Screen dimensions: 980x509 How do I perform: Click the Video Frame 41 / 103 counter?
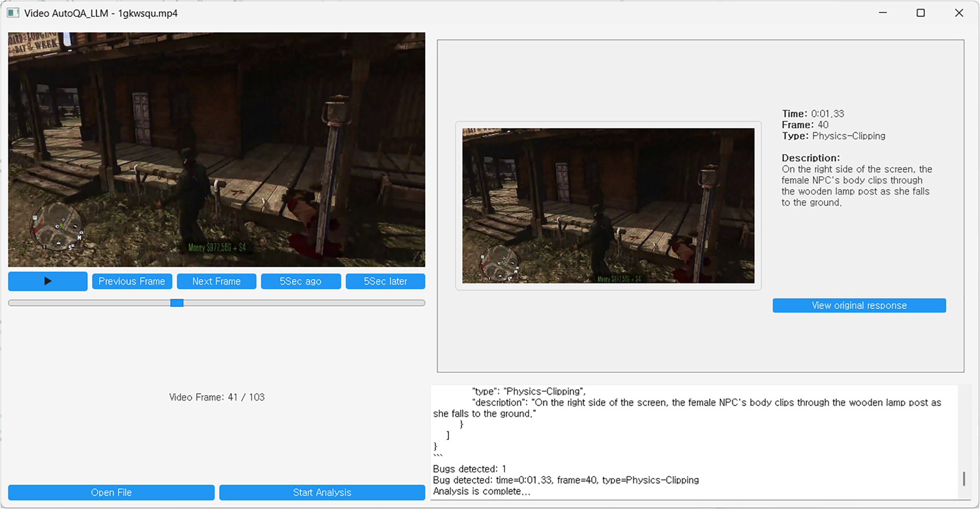click(217, 397)
